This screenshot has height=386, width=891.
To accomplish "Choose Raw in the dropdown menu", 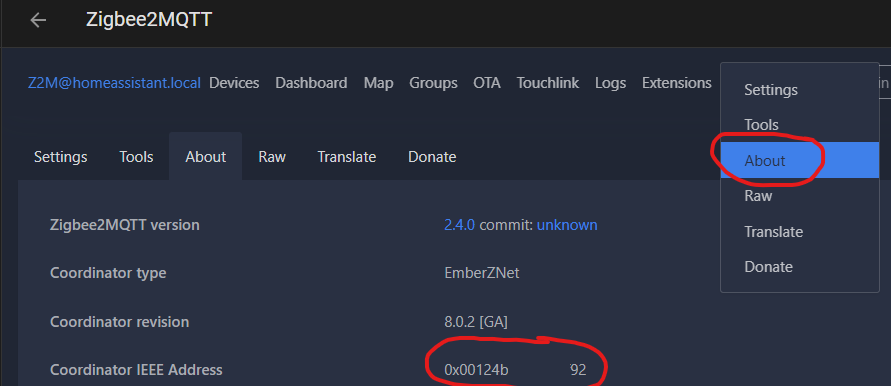I will point(800,196).
